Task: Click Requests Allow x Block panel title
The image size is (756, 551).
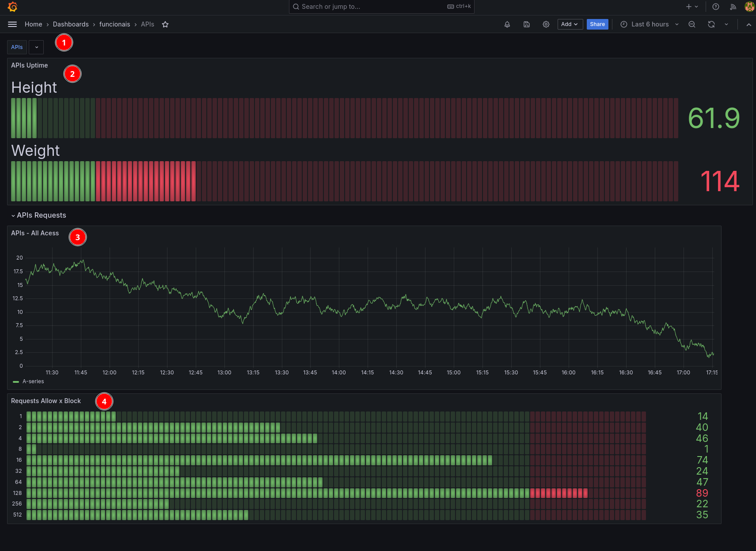Action: pyautogui.click(x=46, y=401)
